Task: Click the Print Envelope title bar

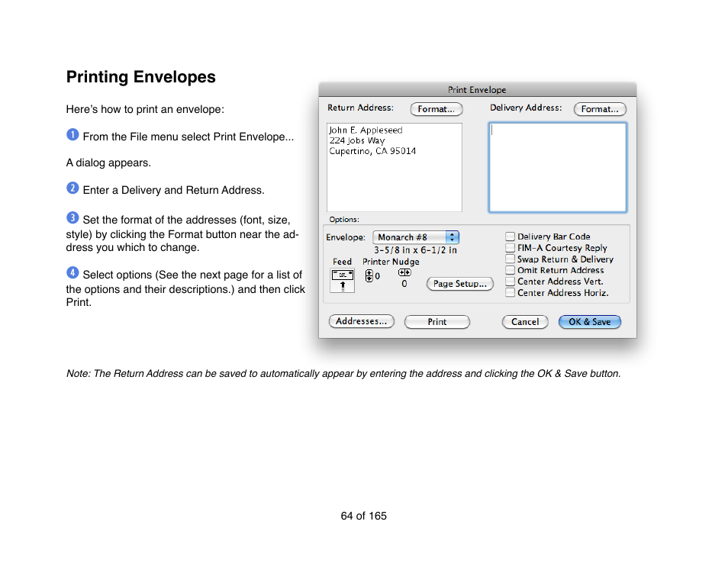Action: 477,89
